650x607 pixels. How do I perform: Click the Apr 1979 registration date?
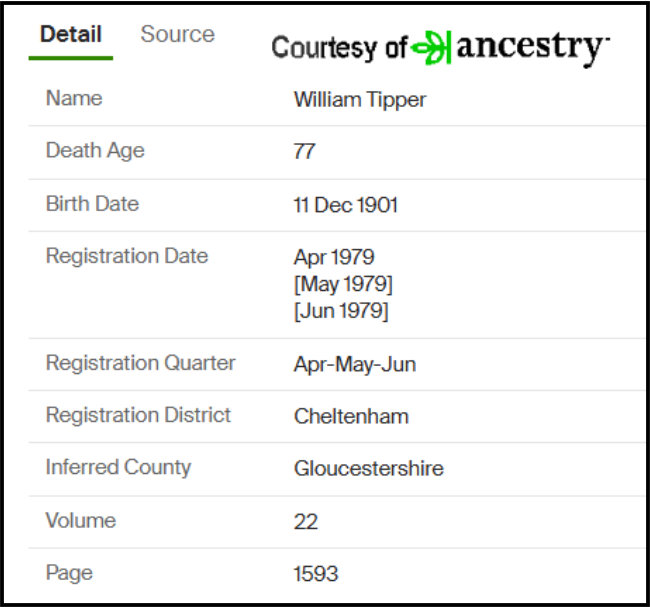pos(334,257)
